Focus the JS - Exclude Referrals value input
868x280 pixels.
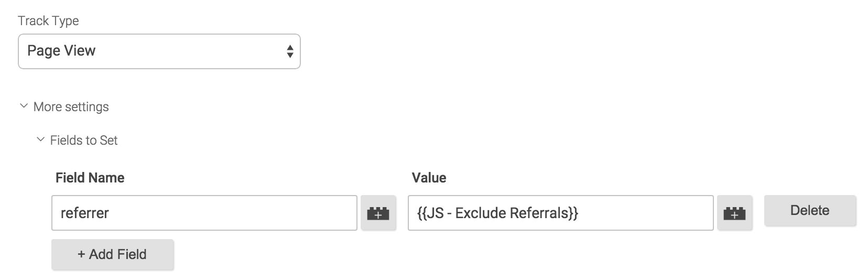pos(561,213)
